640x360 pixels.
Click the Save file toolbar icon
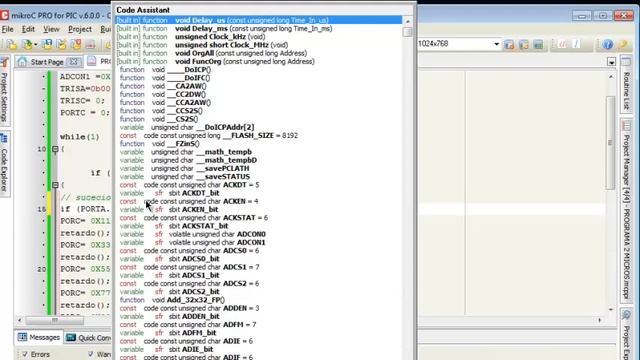click(47, 44)
